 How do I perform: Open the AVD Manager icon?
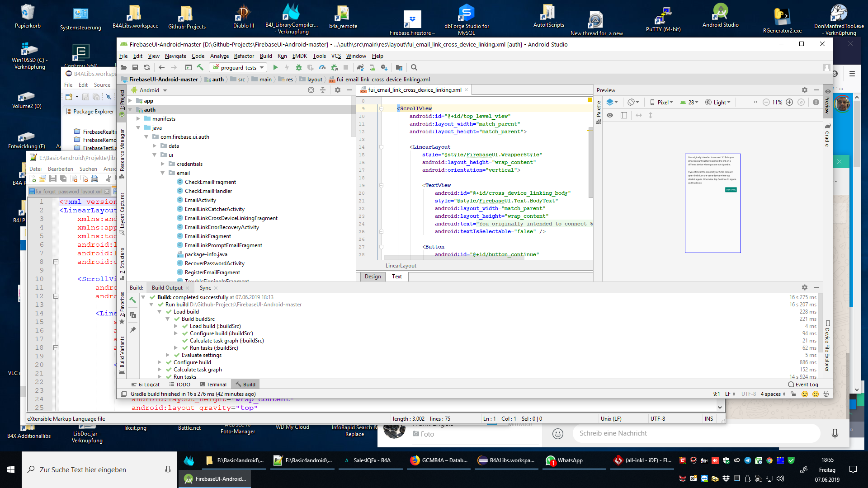coord(372,67)
